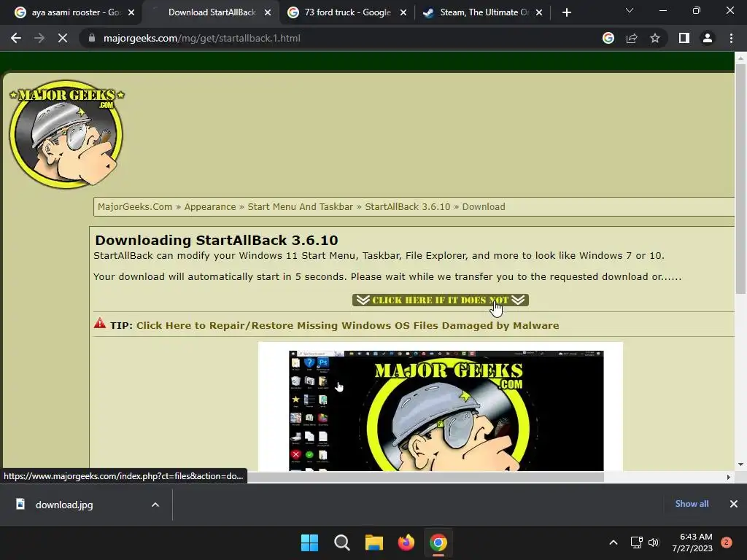Open a new tab with plus button
This screenshot has width=747, height=560.
[566, 12]
